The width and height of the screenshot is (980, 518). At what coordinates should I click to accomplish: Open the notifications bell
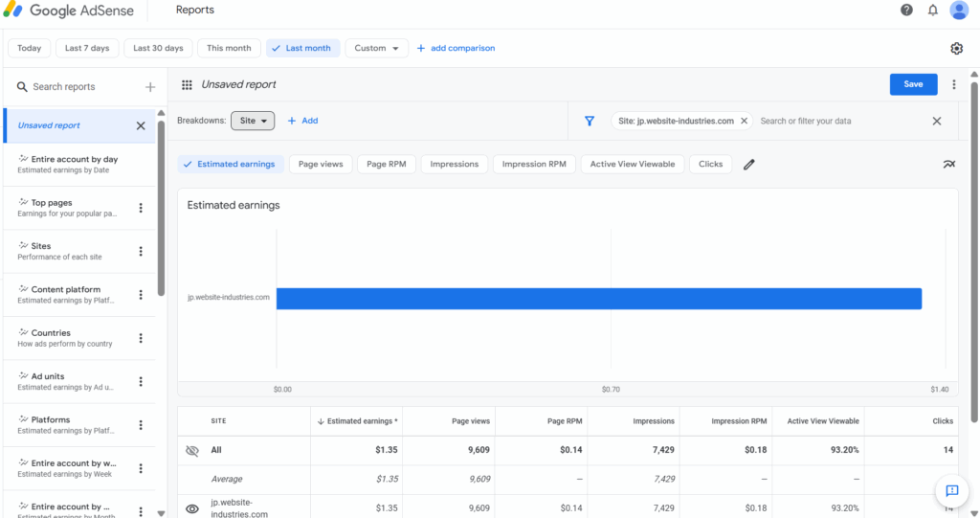click(933, 11)
